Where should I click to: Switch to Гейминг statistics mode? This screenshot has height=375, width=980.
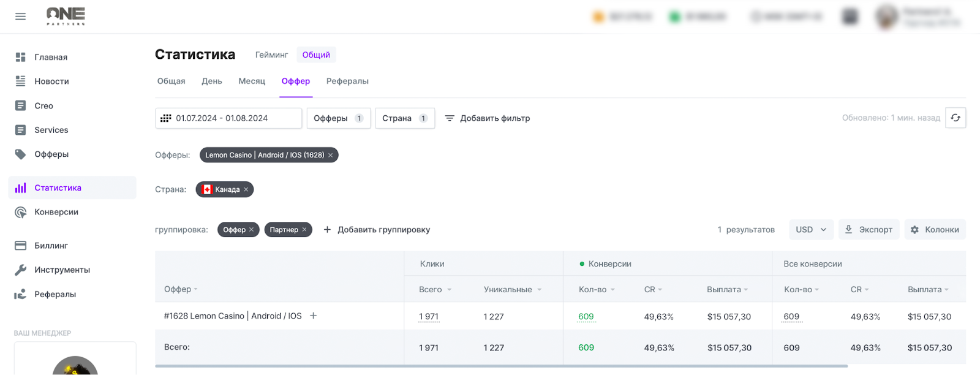(271, 55)
